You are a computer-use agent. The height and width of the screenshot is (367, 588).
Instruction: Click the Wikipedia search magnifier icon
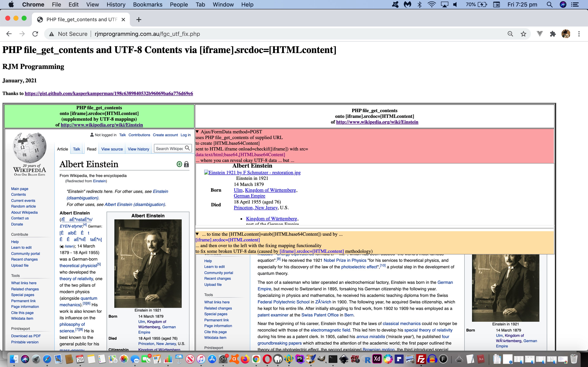[x=187, y=148]
